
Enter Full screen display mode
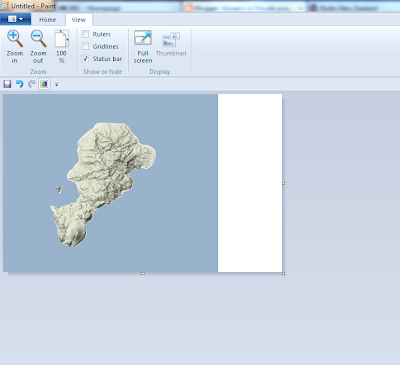(x=143, y=47)
